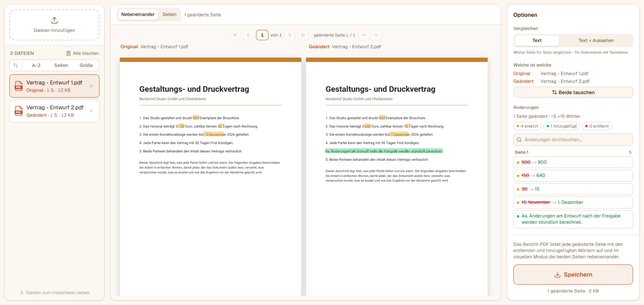
Task: Focus the Änderungen durchsuchen search field
Action: (573, 140)
